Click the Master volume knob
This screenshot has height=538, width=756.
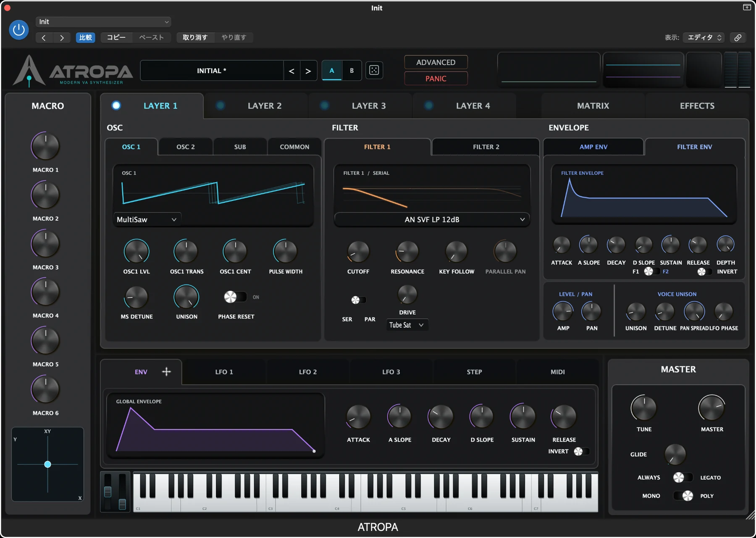tap(711, 408)
